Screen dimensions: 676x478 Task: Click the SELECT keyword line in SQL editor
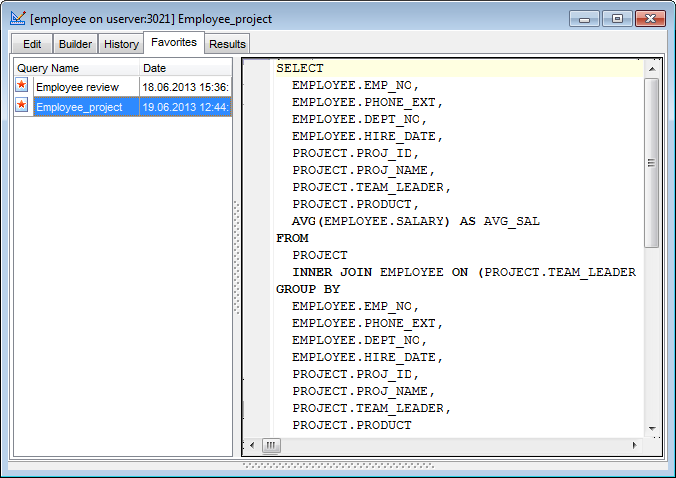(x=300, y=68)
